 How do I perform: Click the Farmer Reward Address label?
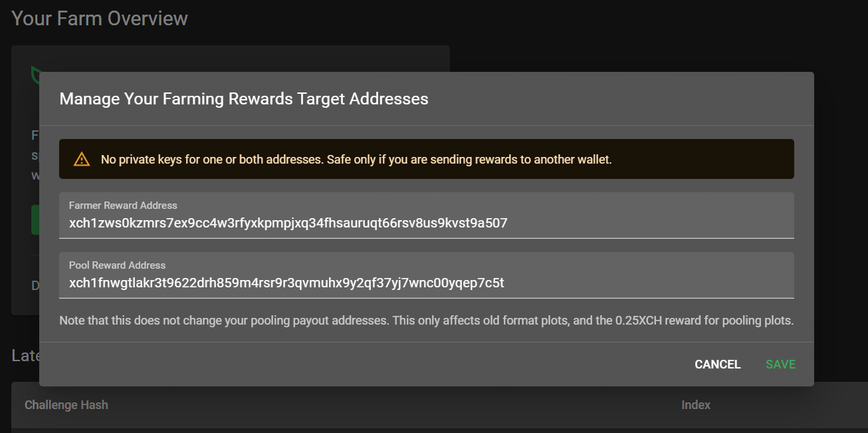[122, 205]
